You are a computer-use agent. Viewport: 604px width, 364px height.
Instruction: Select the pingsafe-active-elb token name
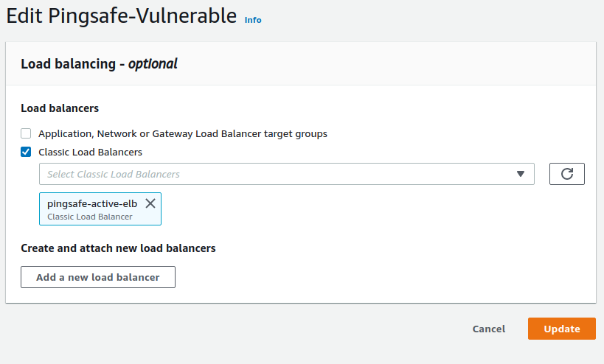click(92, 203)
